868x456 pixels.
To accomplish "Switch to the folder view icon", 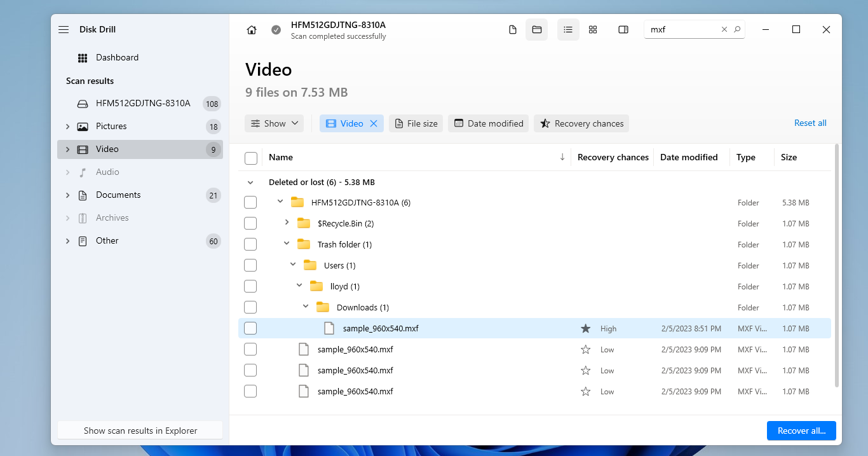I will [536, 30].
